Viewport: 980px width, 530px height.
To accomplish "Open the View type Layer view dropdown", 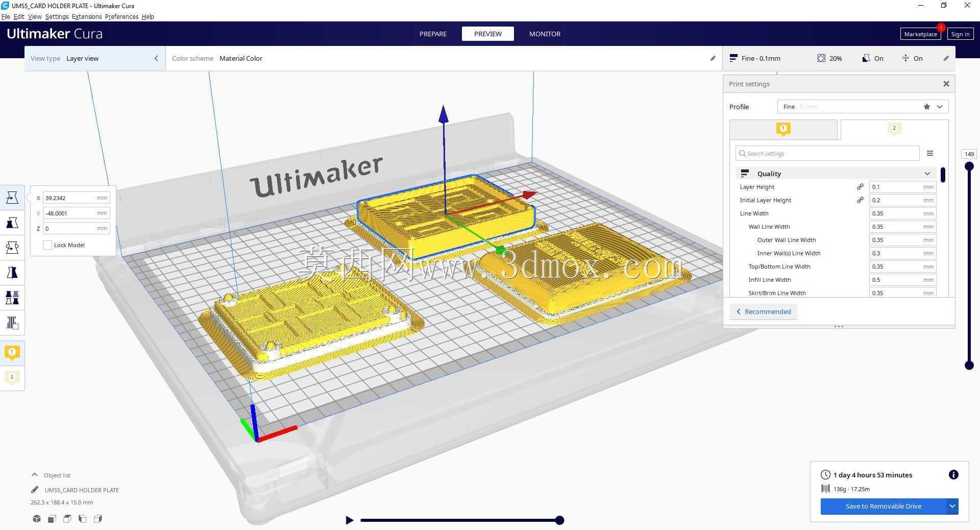I will point(95,58).
